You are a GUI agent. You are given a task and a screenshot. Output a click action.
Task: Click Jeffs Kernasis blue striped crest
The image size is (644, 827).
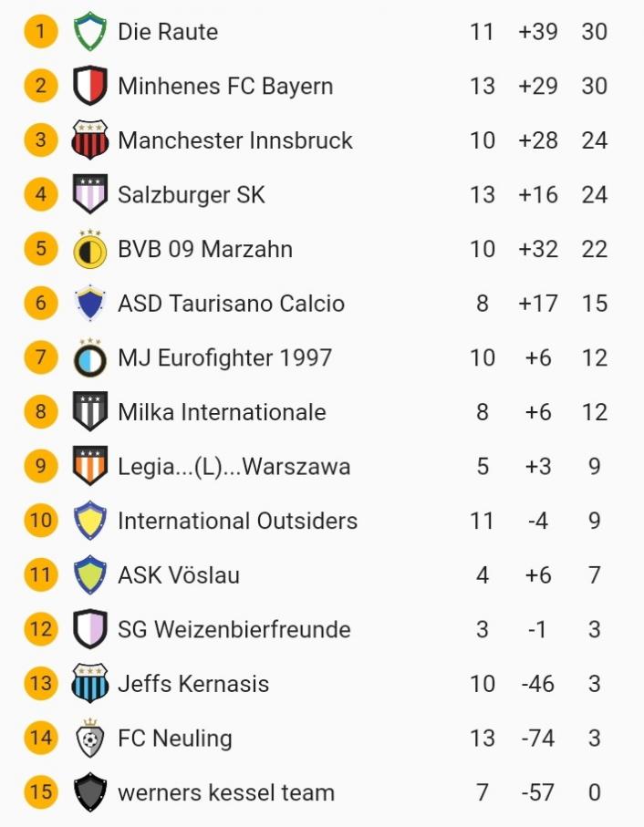point(90,684)
